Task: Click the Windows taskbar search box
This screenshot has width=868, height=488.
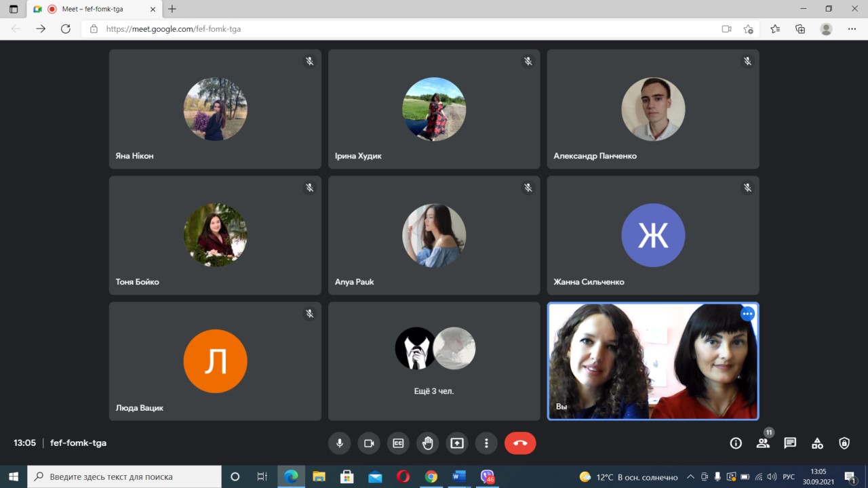Action: click(x=125, y=476)
